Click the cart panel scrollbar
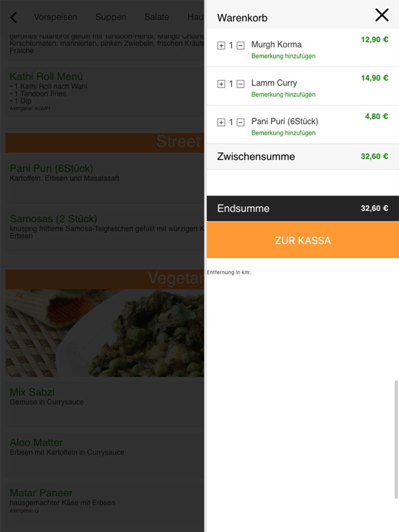This screenshot has height=532, width=399. click(x=396, y=439)
